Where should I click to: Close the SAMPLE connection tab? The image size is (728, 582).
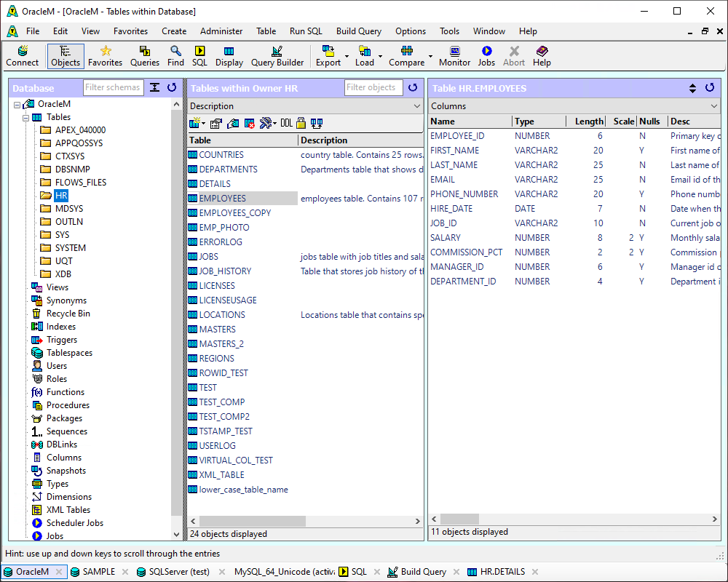click(125, 572)
